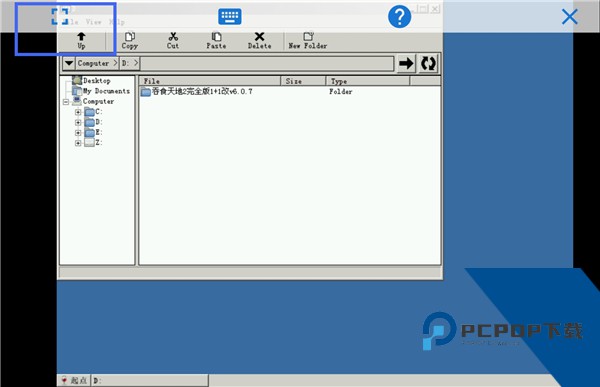Image resolution: width=600 pixels, height=387 pixels.
Task: Select the 吞食天地2完全版1+1改v6.0.7 folder name
Action: [202, 91]
